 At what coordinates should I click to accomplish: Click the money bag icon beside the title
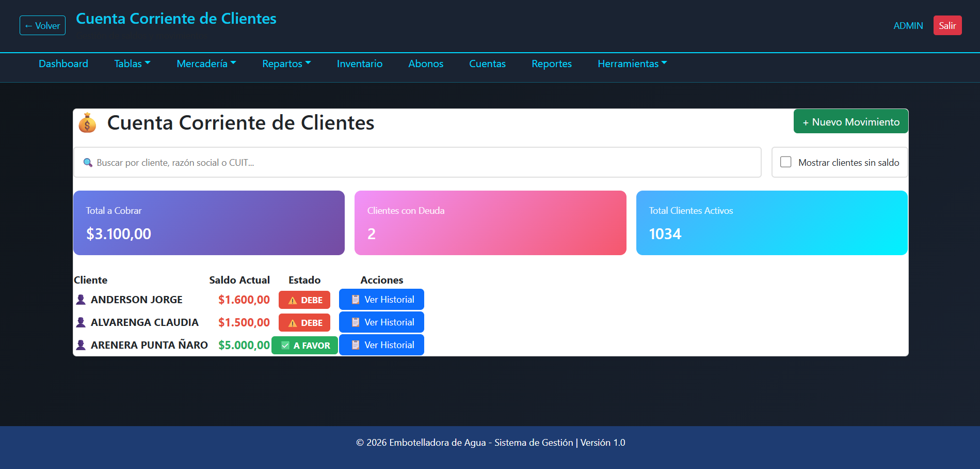[x=87, y=123]
